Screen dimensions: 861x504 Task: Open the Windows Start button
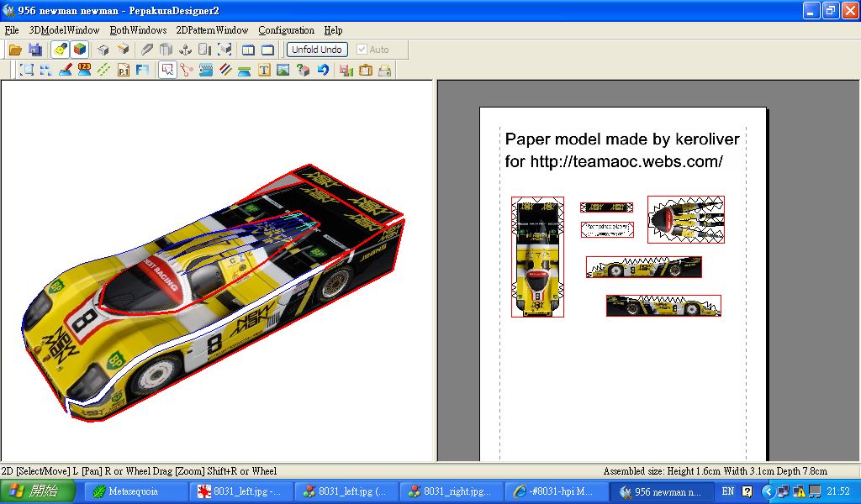[37, 491]
